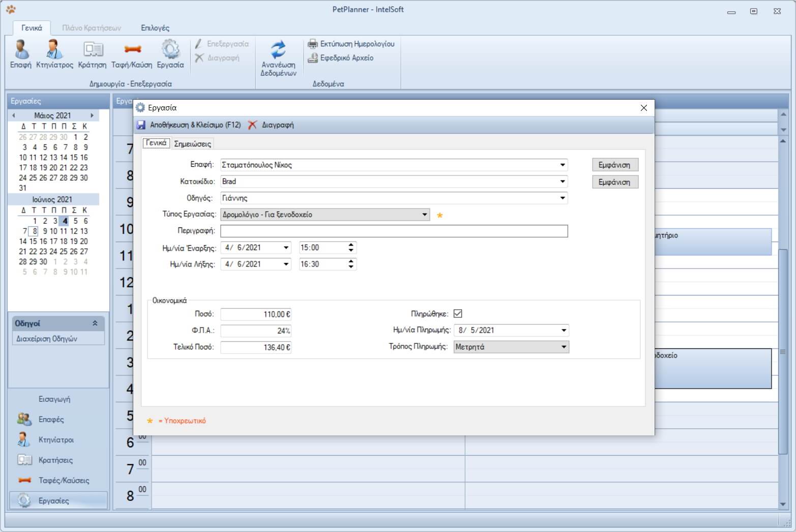Open the Τρόπος Πληρωμής payment method dropdown
The height and width of the screenshot is (532, 796).
click(x=564, y=347)
